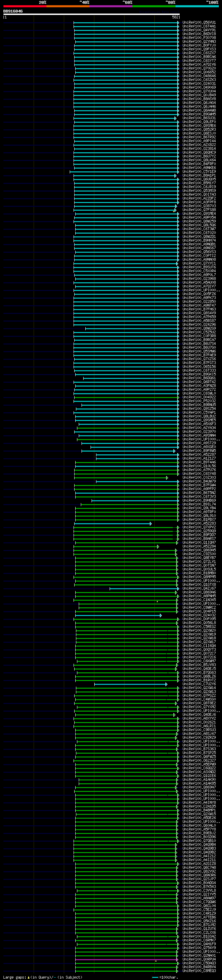Viewport: 222px width, 980px height.
Task: Click the red 20% identity legend segment
Action: [x=25, y=6]
